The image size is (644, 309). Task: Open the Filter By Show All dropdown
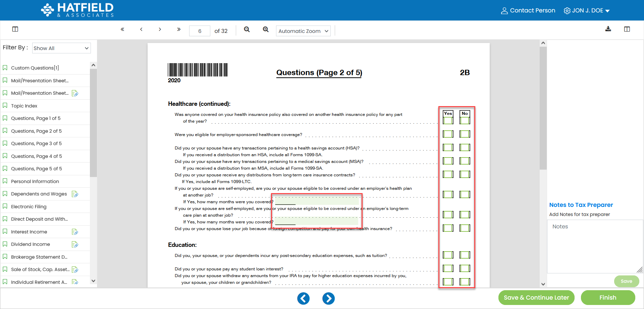click(61, 48)
